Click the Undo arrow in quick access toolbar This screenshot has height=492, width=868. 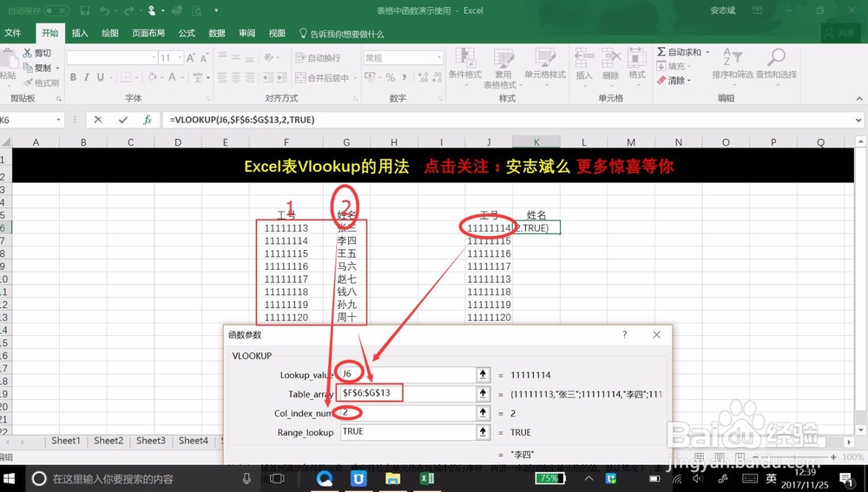tap(104, 10)
